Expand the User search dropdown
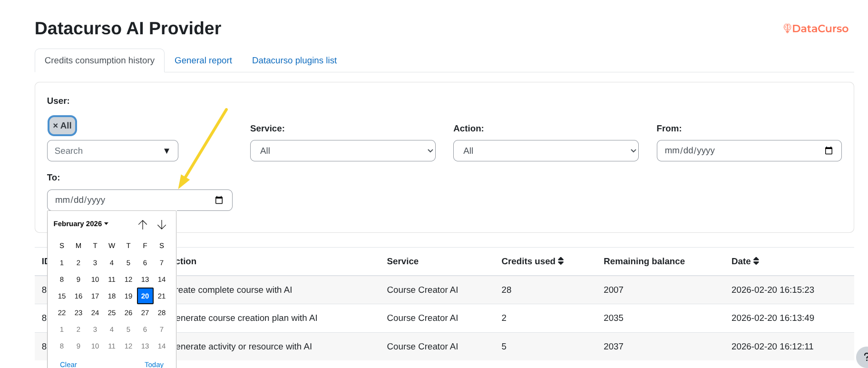Viewport: 868px width, 368px height. tap(166, 151)
